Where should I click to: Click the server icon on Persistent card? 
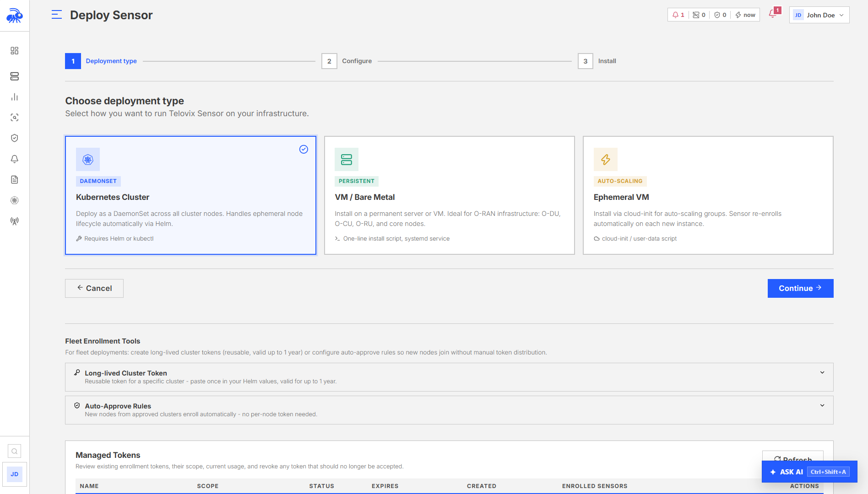(x=347, y=160)
